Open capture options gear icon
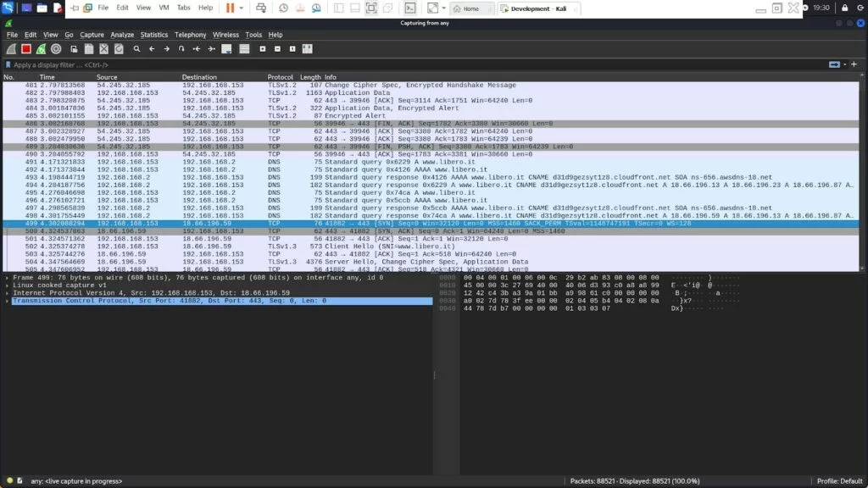The height and width of the screenshot is (488, 868). [56, 49]
